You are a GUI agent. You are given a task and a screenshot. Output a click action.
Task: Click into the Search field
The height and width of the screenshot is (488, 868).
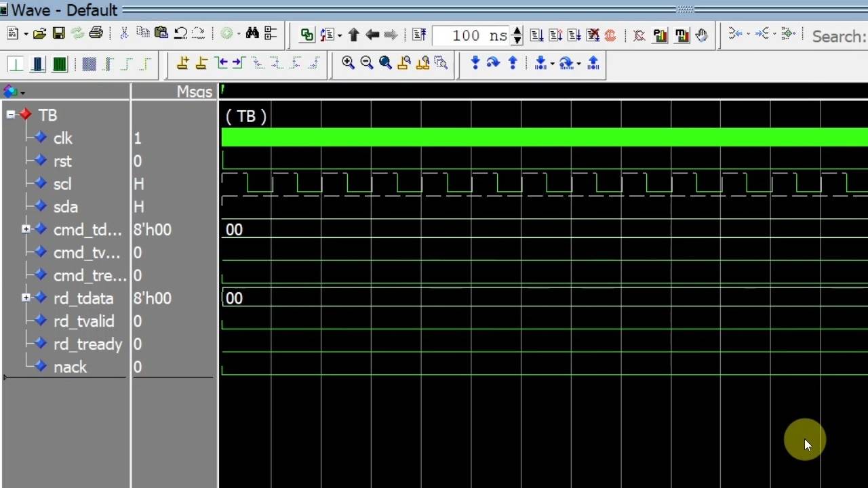(840, 36)
